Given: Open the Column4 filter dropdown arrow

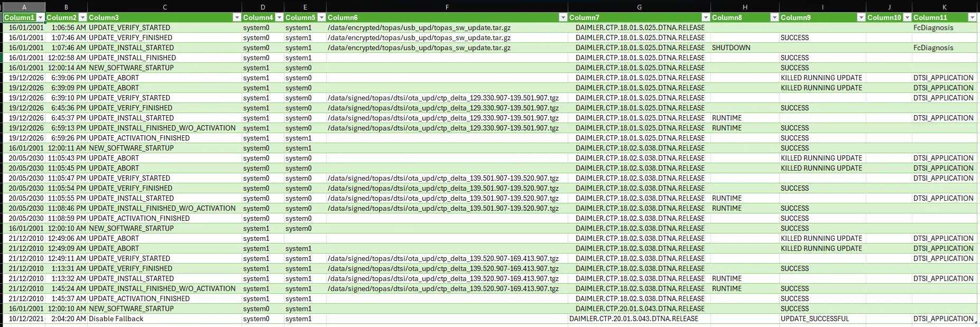Looking at the screenshot, I should point(279,17).
